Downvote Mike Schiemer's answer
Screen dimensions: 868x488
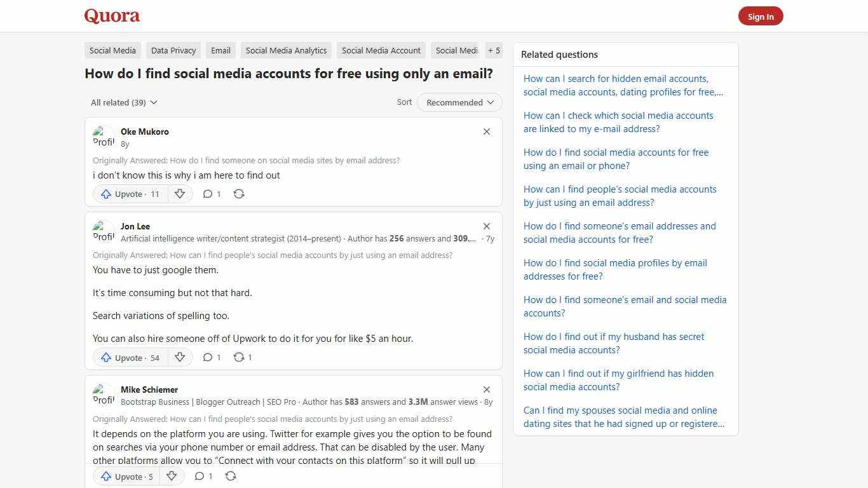point(172,476)
